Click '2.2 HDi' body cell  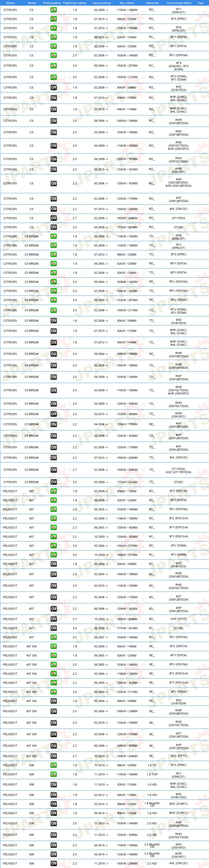pyautogui.click(x=152, y=863)
